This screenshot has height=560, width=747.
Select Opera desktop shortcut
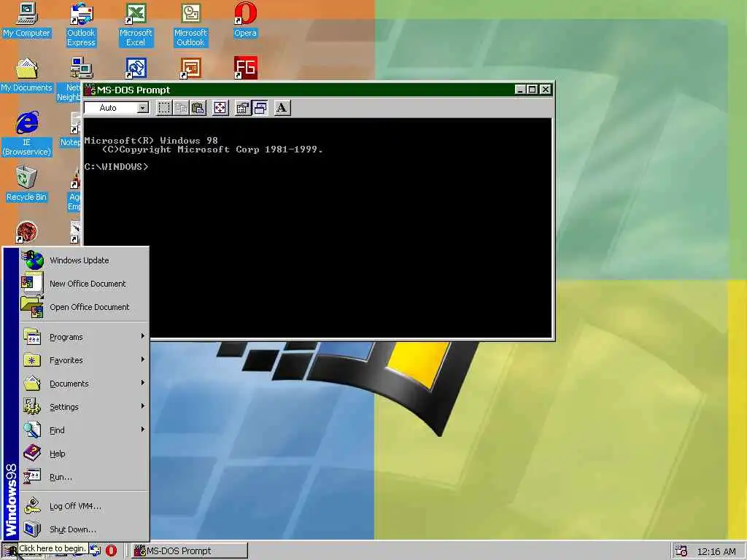coord(245,20)
